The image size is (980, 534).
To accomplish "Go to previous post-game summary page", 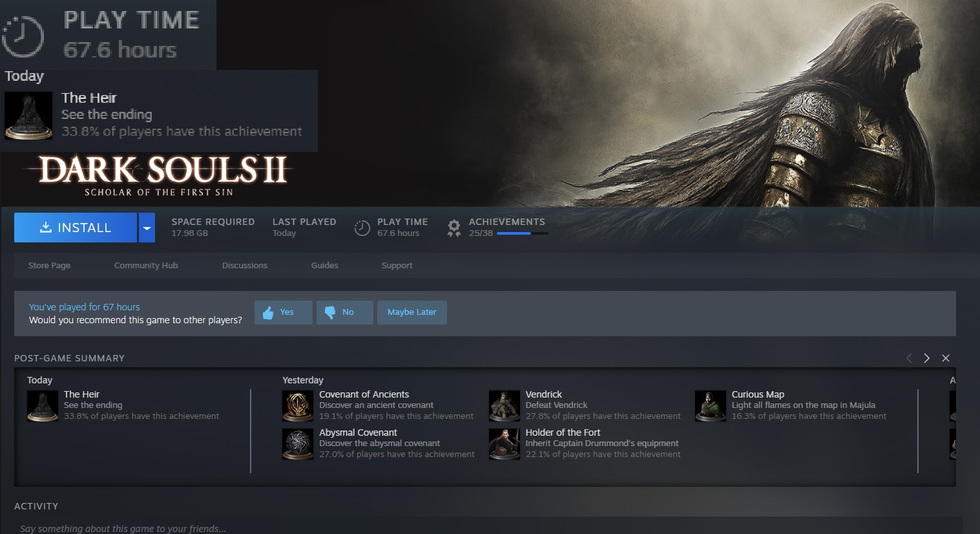I will click(x=909, y=358).
